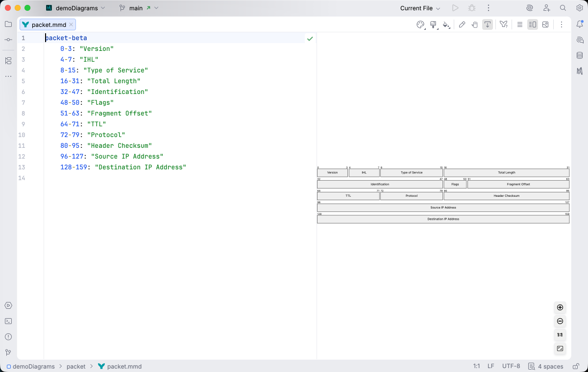Zoom out of the diagram preview
The height and width of the screenshot is (372, 588).
click(x=560, y=321)
